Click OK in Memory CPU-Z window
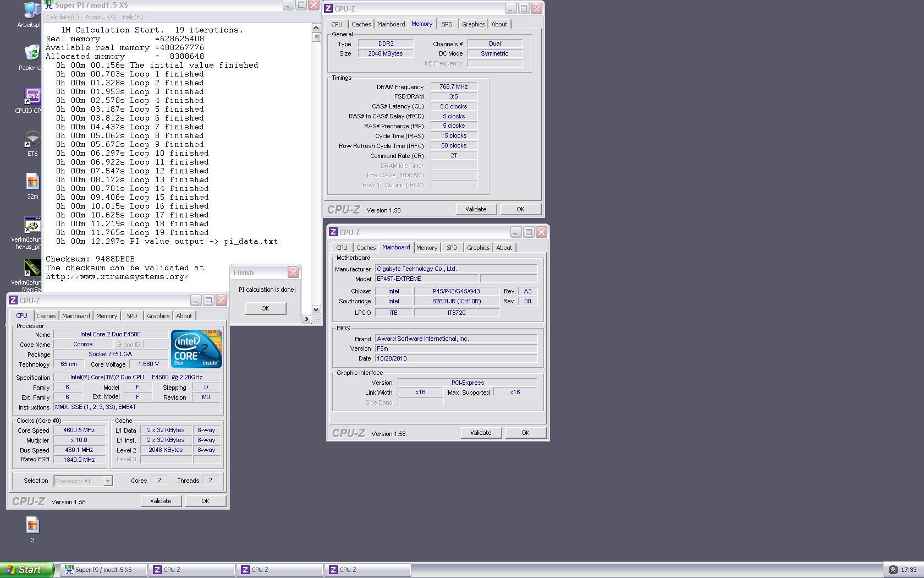Screen dimensions: 924x578 (520, 209)
